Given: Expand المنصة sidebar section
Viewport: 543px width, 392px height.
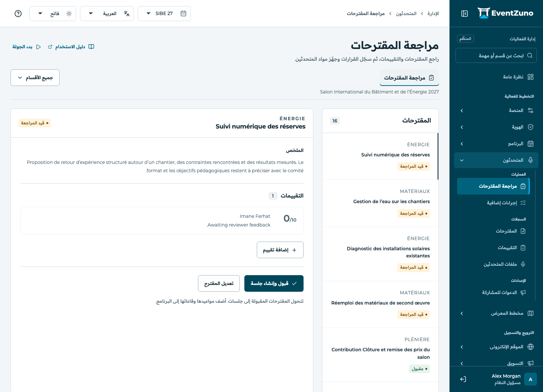Looking at the screenshot, I should [496, 110].
